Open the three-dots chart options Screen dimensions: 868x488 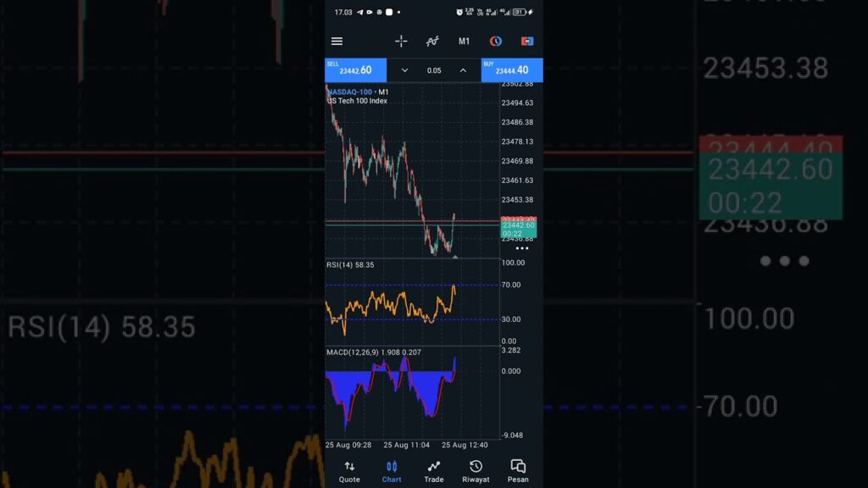point(522,248)
